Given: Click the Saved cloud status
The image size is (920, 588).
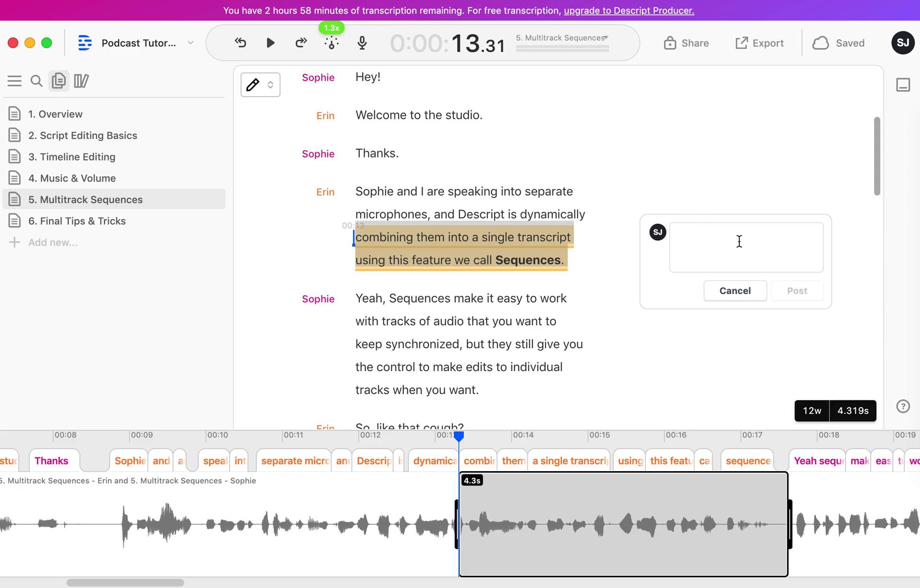Looking at the screenshot, I should [x=839, y=43].
